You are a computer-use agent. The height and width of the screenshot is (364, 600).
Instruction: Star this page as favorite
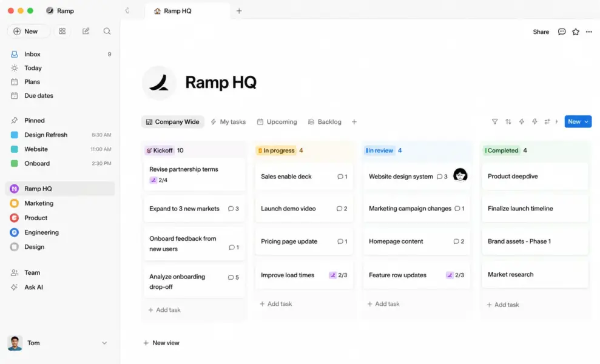click(576, 32)
